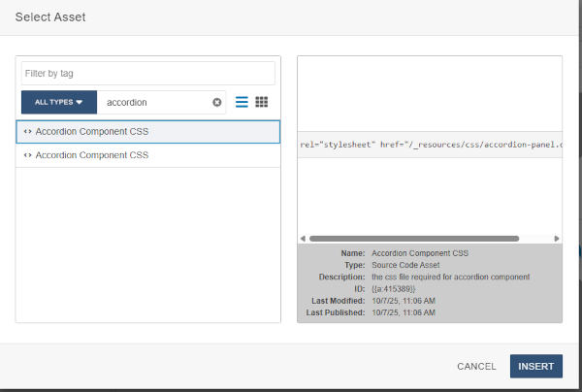Click the Select Asset dialog title
The width and height of the screenshot is (582, 392).
click(x=48, y=16)
